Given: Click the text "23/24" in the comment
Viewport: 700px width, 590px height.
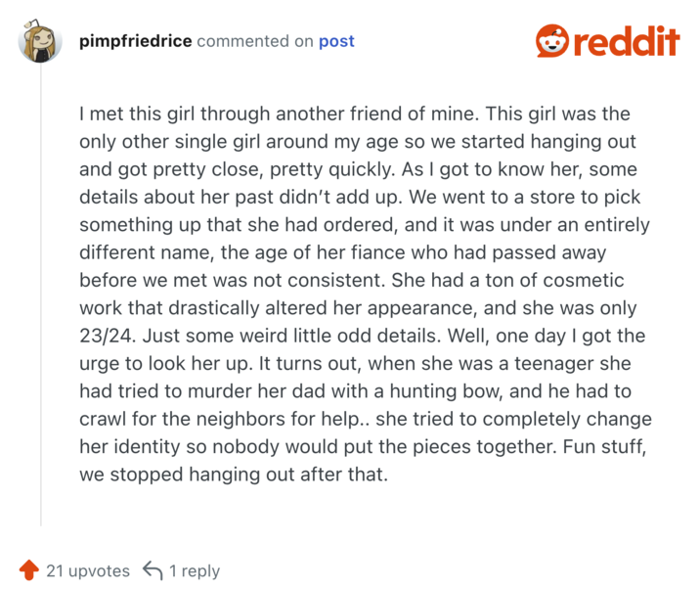Looking at the screenshot, I should (x=103, y=336).
